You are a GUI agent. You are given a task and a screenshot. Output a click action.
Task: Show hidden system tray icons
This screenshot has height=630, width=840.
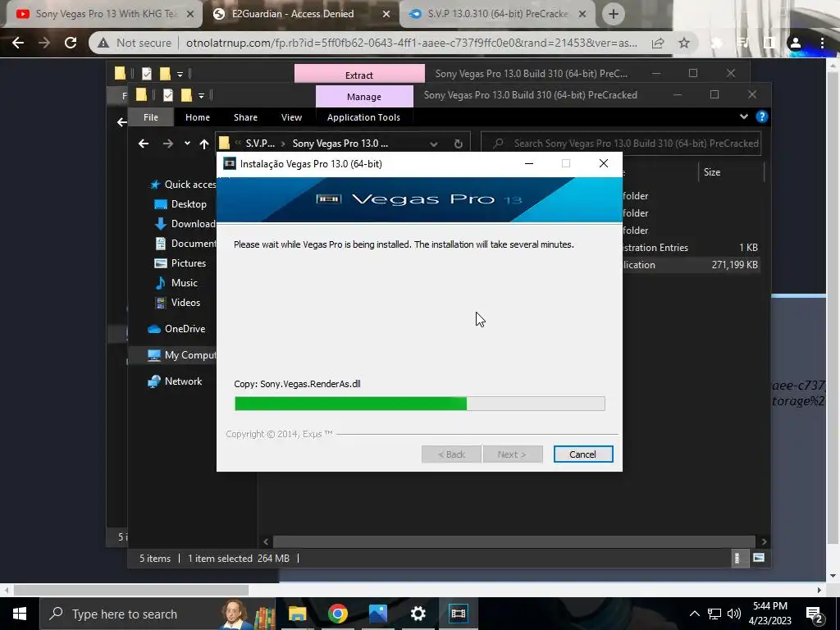(x=694, y=614)
